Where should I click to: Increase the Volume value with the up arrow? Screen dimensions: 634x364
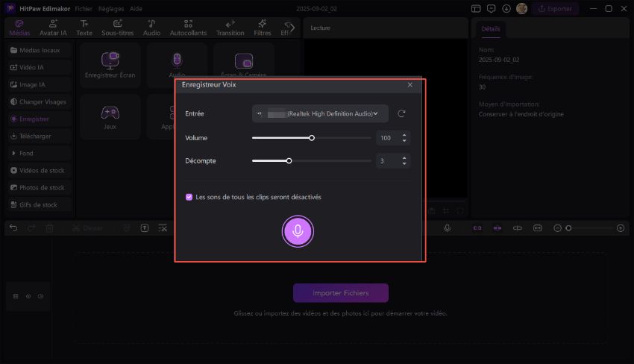[x=404, y=135]
